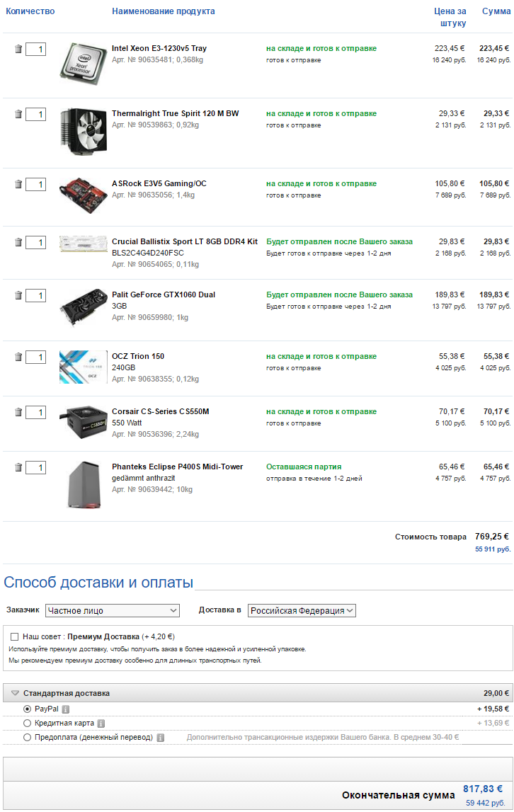Open the Заказчик customer type dropdown

tap(112, 610)
